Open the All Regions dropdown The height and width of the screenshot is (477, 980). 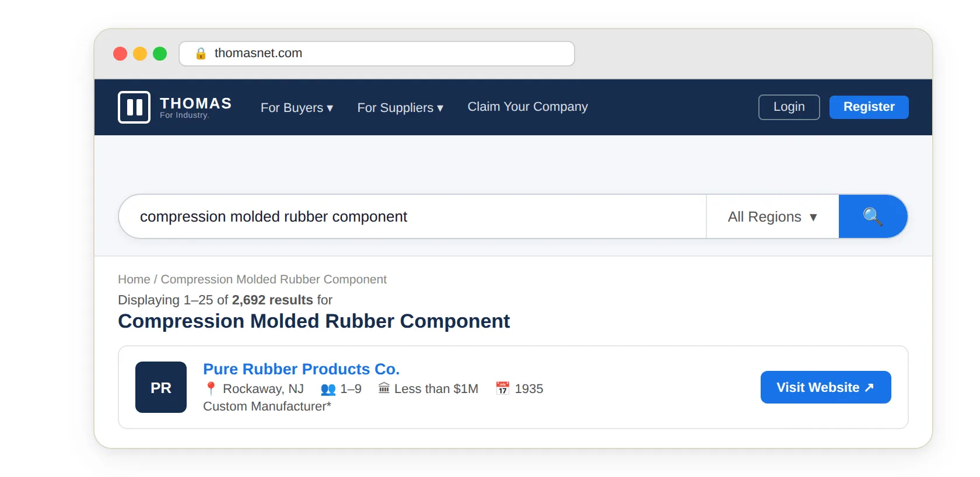tap(772, 217)
